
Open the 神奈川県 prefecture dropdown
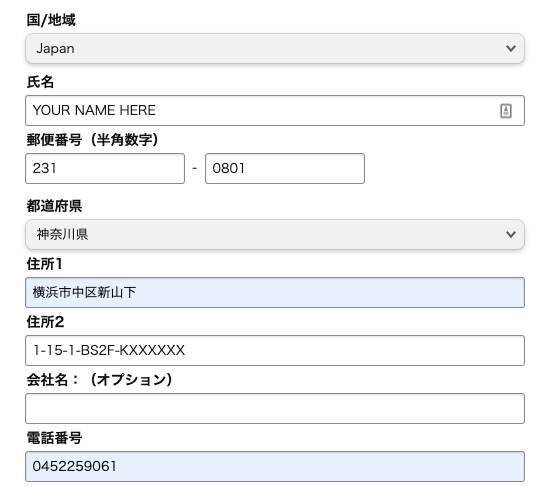coord(275,235)
